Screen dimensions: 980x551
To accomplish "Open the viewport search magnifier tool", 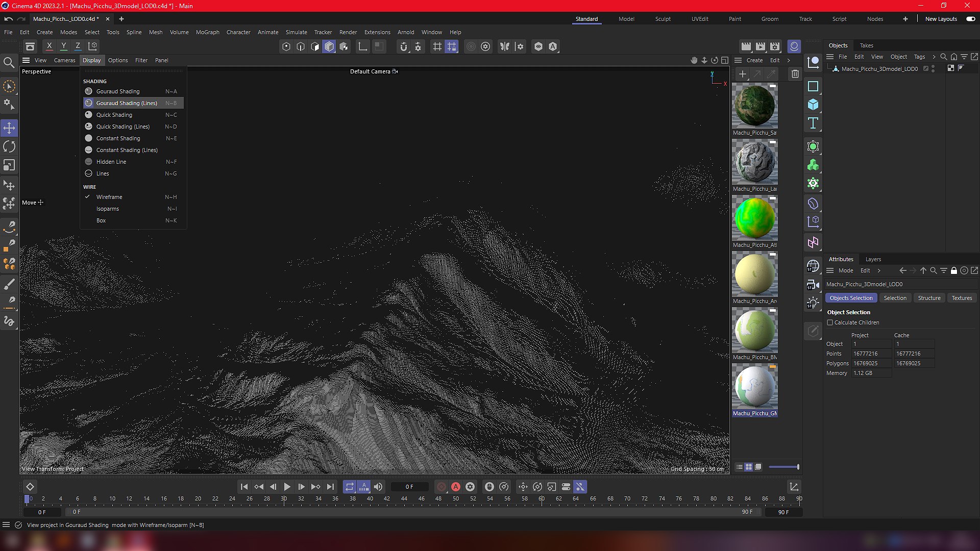I will (x=9, y=63).
